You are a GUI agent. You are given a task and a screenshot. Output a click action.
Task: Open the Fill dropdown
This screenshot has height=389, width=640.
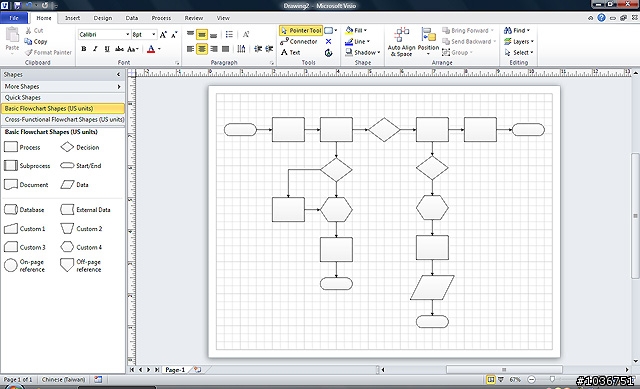click(x=356, y=31)
